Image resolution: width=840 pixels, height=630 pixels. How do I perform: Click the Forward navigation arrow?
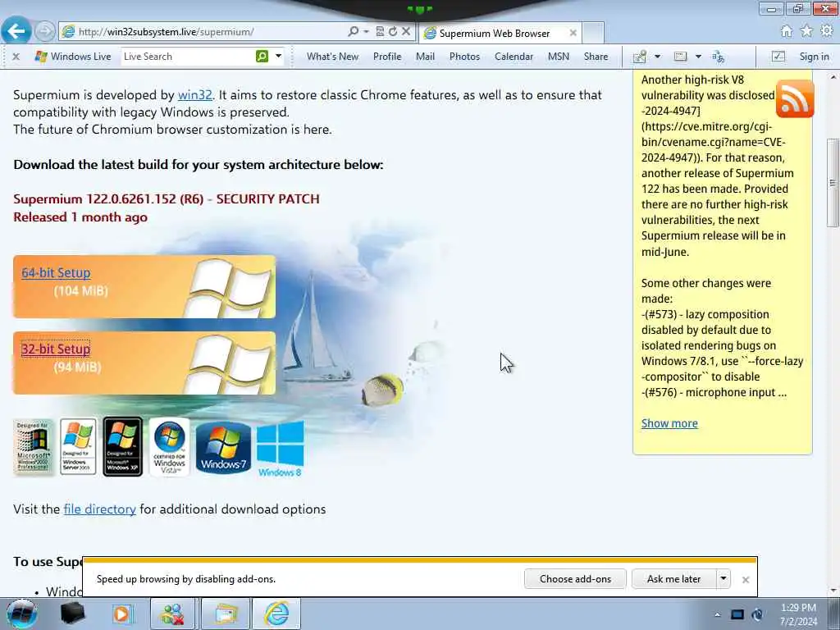click(x=45, y=32)
